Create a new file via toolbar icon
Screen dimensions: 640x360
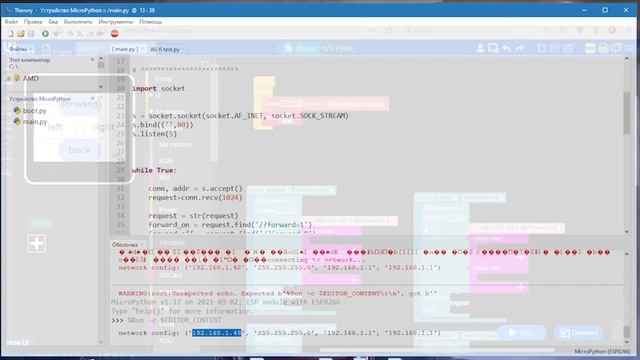[11, 33]
